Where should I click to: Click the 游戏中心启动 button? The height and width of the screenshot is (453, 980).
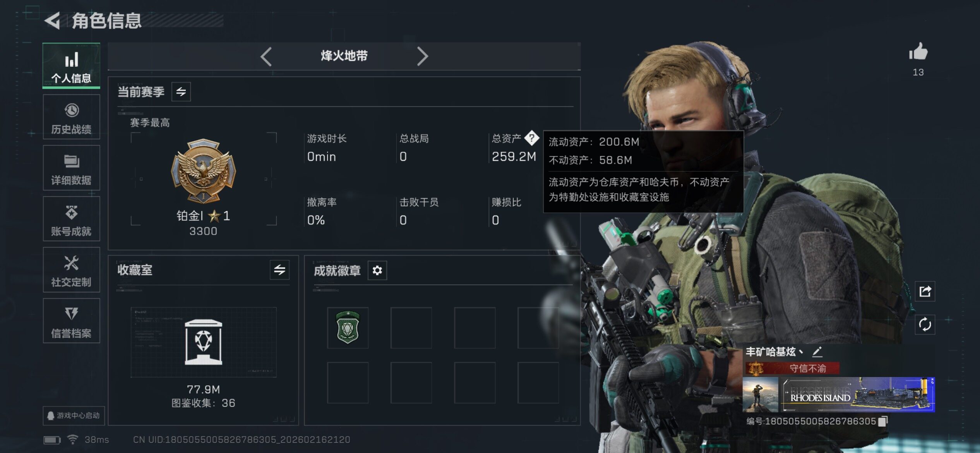click(74, 416)
